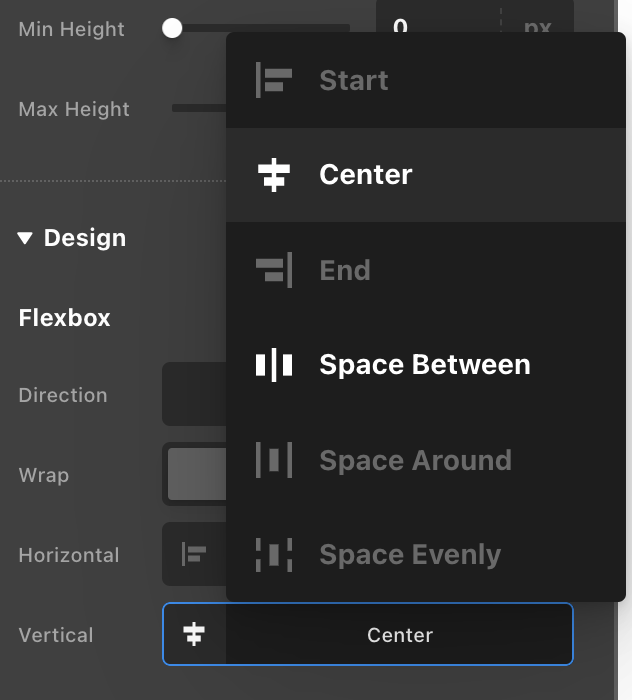This screenshot has height=700, width=632.
Task: Click the center icon in the Vertical field
Action: coord(194,634)
